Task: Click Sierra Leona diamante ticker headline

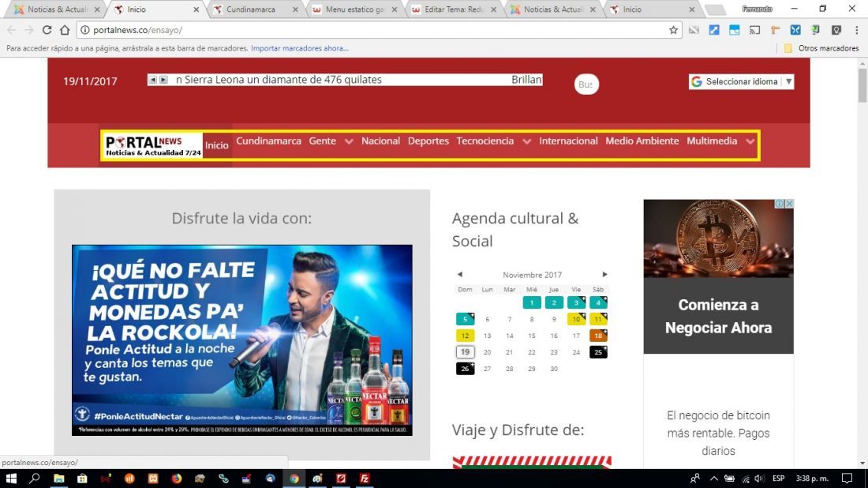Action: coord(279,80)
